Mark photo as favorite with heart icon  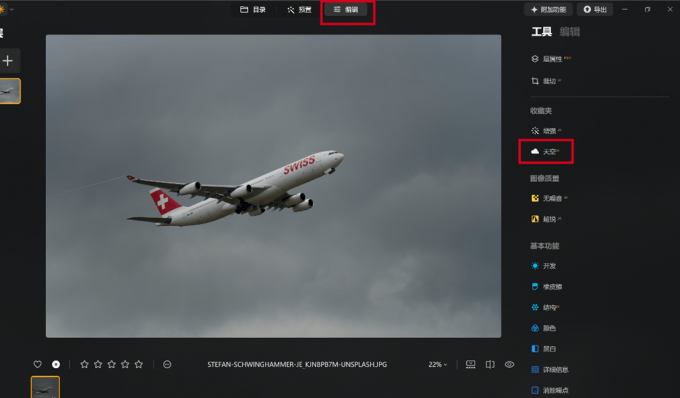(x=38, y=364)
